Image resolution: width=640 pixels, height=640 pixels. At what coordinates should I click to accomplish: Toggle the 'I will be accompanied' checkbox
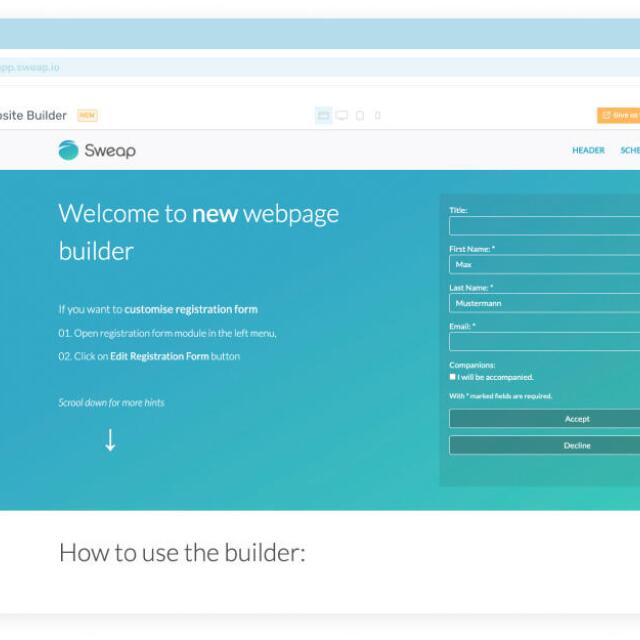coord(452,377)
